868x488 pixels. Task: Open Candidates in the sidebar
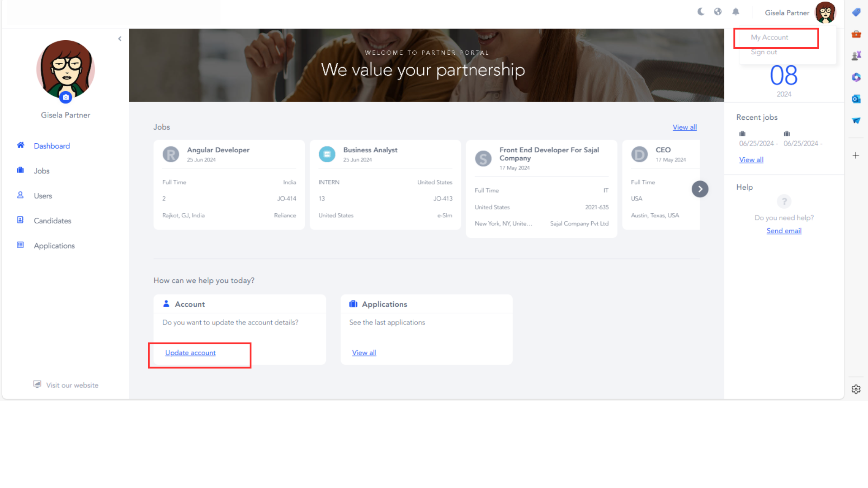52,221
